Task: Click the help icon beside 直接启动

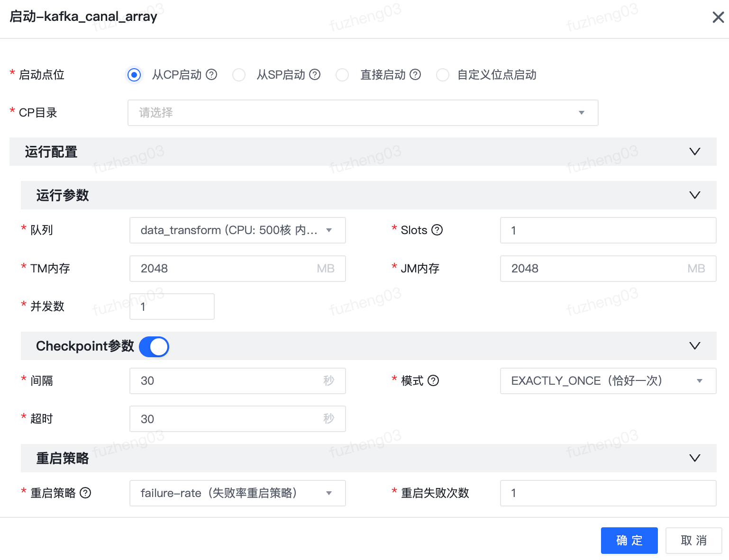Action: [415, 74]
